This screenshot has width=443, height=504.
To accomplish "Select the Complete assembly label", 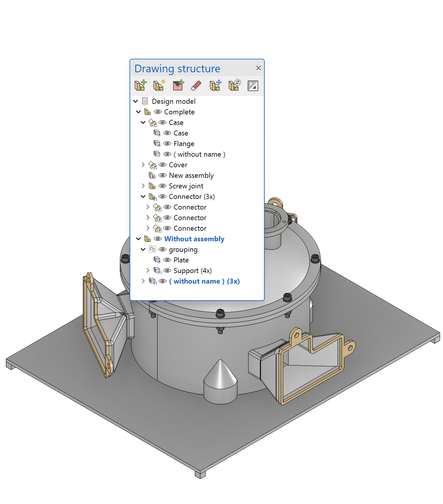I will (x=179, y=112).
